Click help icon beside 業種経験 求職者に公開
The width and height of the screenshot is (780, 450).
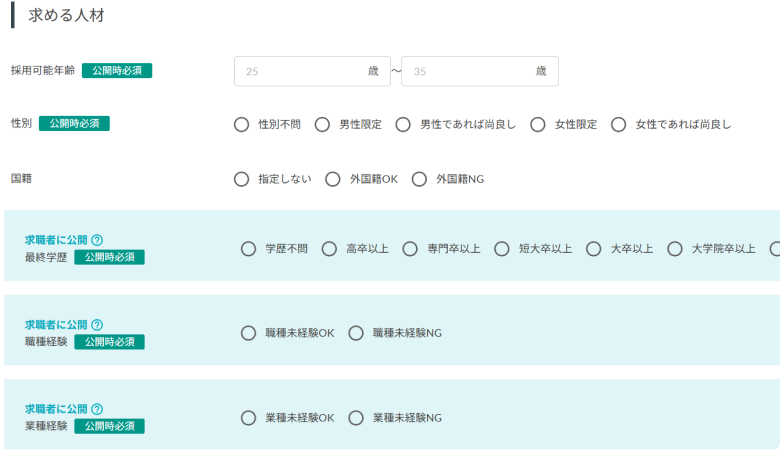tap(97, 409)
